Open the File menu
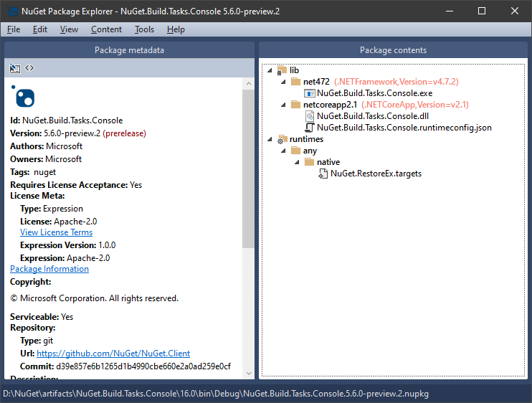The height and width of the screenshot is (403, 532). tap(14, 29)
